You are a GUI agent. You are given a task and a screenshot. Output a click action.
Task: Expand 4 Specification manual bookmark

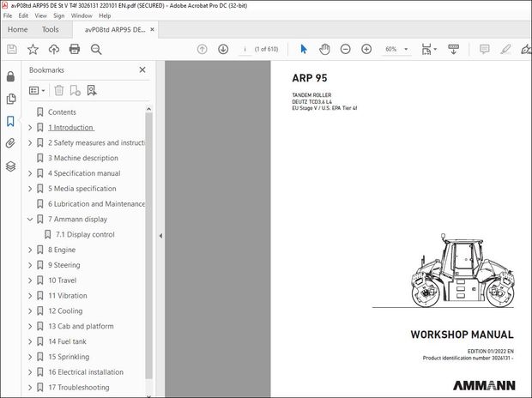pos(30,173)
